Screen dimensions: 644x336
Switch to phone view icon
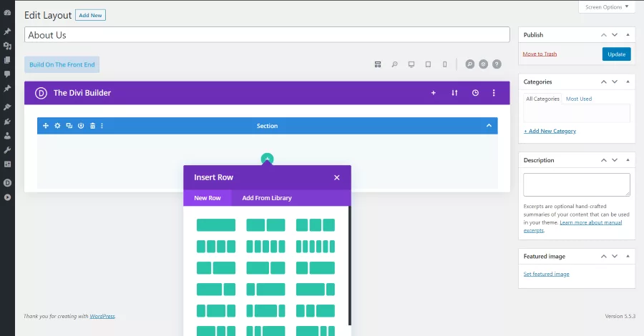pyautogui.click(x=445, y=64)
